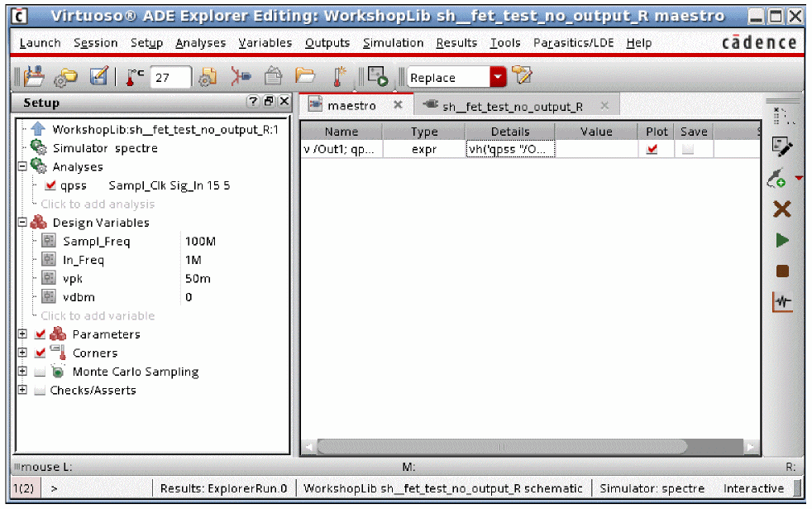This screenshot has width=812, height=509.
Task: Open the add output dropdown red arrow
Action: tap(799, 178)
